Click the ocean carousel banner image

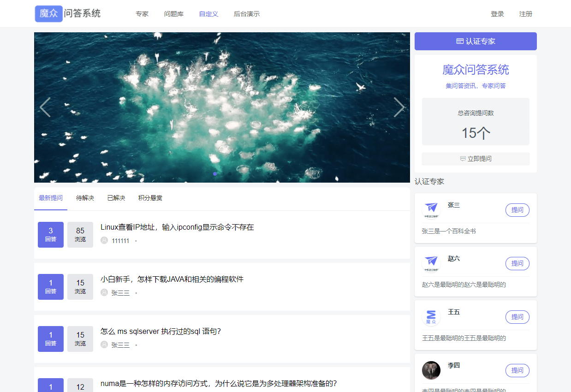coord(222,107)
